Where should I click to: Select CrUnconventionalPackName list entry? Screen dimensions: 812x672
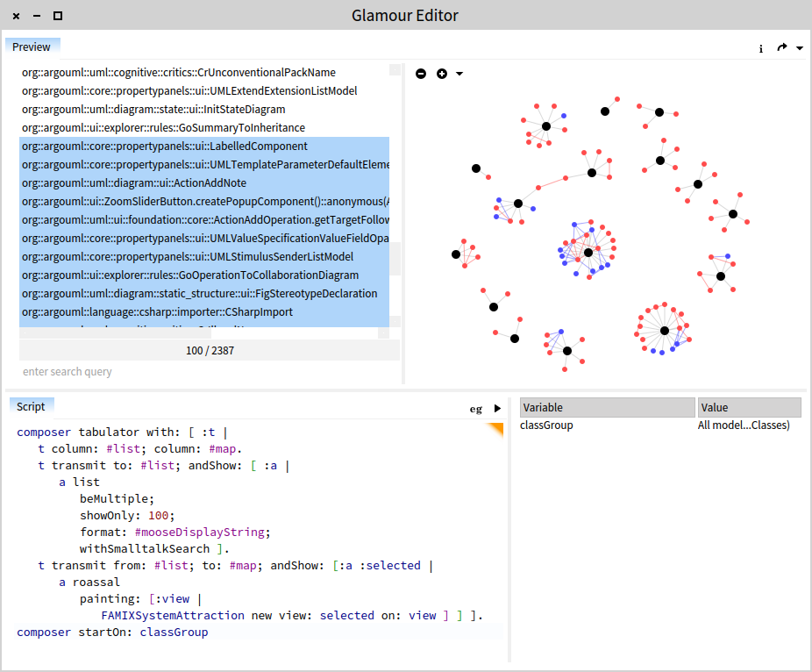204,73
